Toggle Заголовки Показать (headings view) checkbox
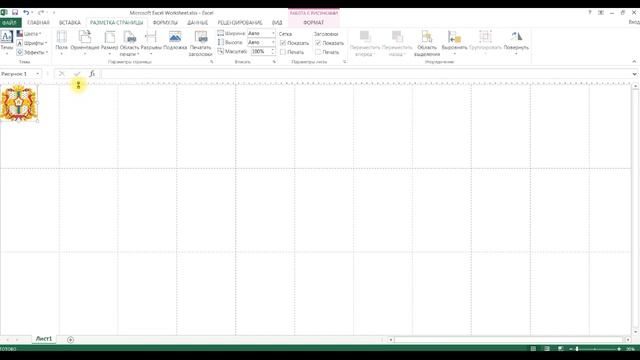 point(318,43)
